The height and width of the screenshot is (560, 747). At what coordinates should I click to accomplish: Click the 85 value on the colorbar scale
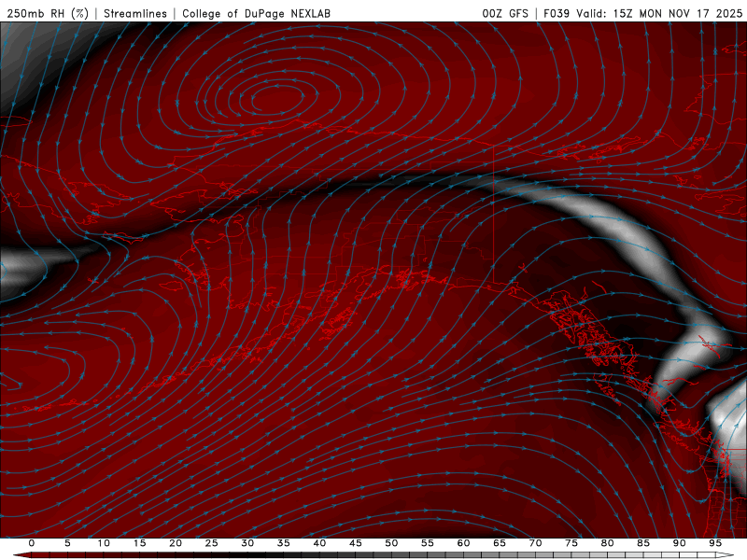[643, 543]
